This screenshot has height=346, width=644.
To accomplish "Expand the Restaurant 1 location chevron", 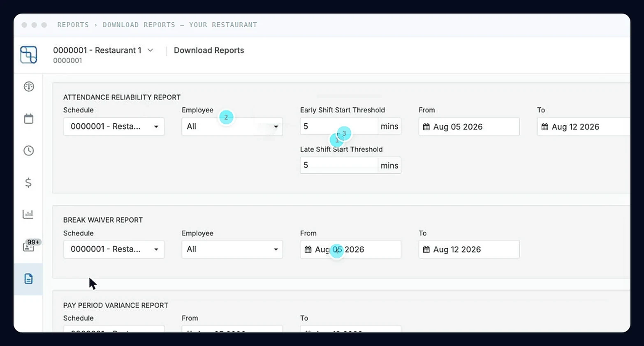I will click(151, 50).
